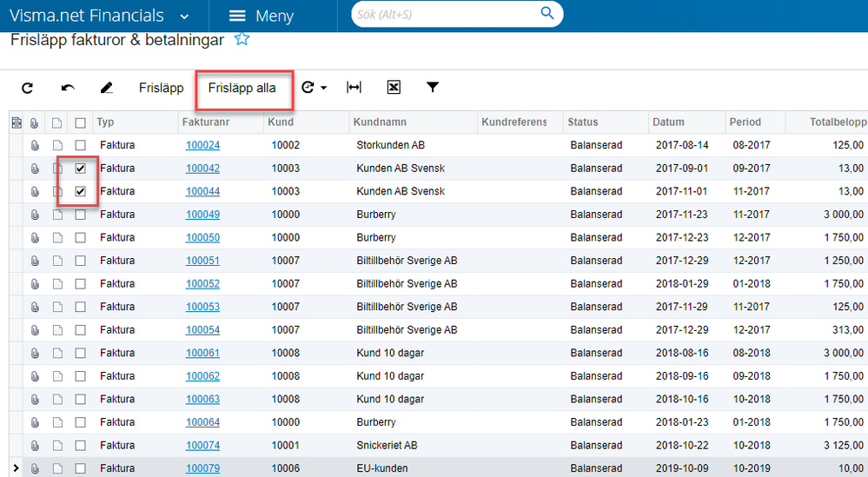Click grid settings icon in header corner
Screen dimensions: 868x477
pyautogui.click(x=16, y=123)
